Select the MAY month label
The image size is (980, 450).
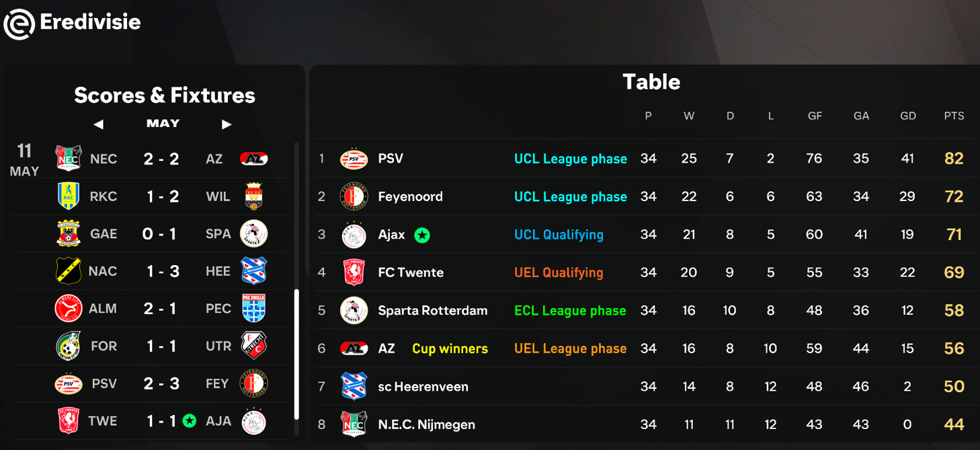click(x=163, y=124)
